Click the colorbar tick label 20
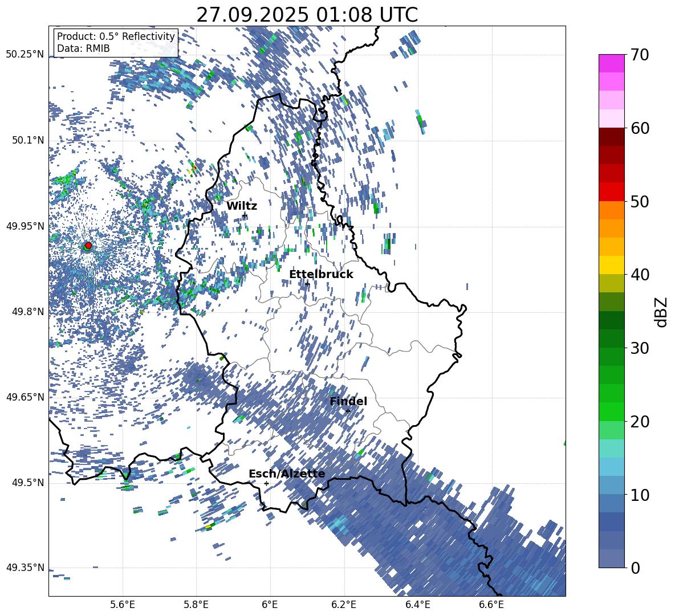 [640, 422]
